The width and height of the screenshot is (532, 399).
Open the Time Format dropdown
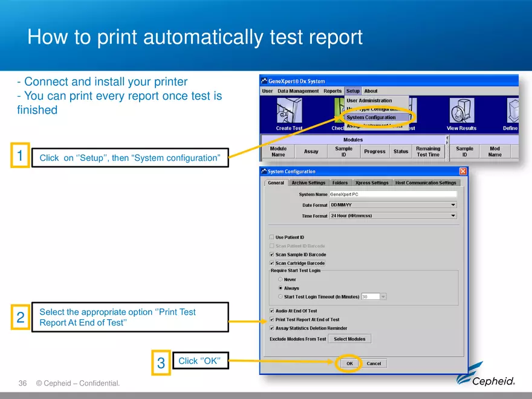tap(453, 216)
